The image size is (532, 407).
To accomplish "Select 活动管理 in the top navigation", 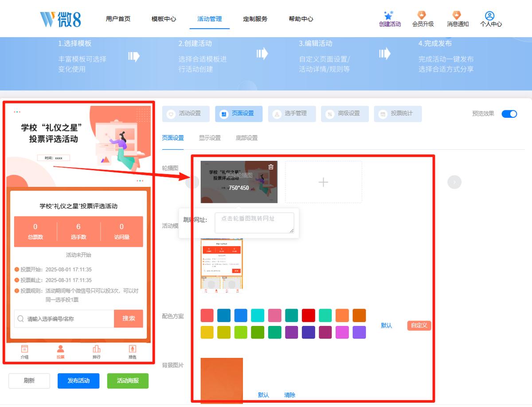I will tap(210, 19).
